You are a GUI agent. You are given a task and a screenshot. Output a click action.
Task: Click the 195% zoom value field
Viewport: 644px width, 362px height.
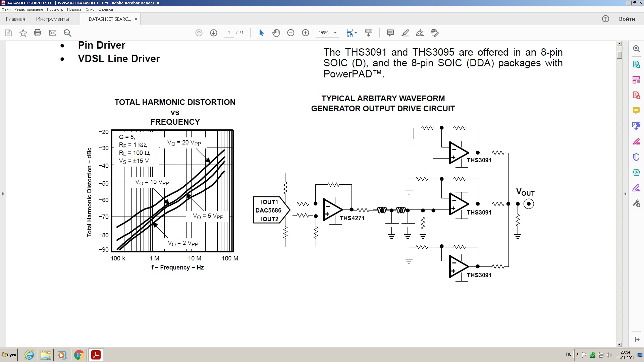(x=324, y=33)
